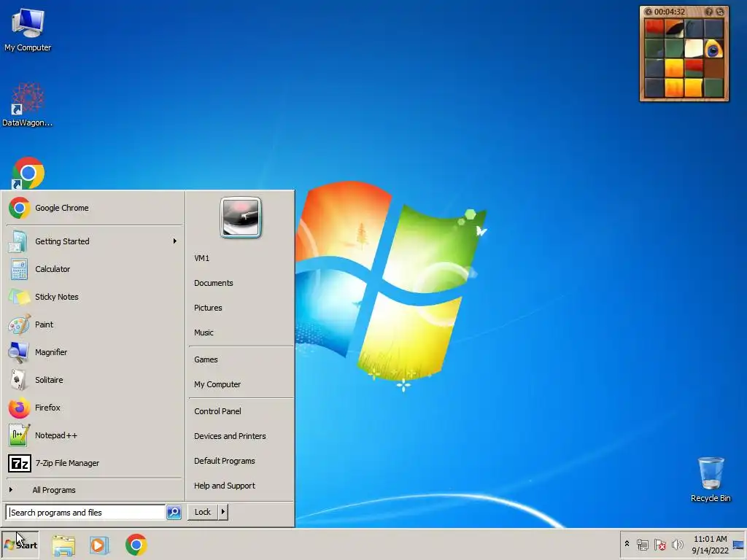Viewport: 747px width, 560px height.
Task: Show hidden tray icons arrow
Action: [627, 544]
